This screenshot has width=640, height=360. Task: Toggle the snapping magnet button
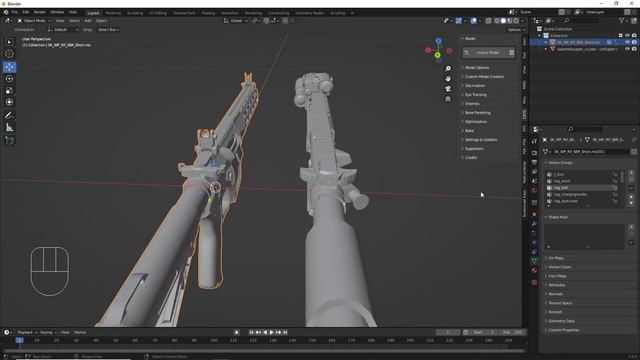(266, 20)
